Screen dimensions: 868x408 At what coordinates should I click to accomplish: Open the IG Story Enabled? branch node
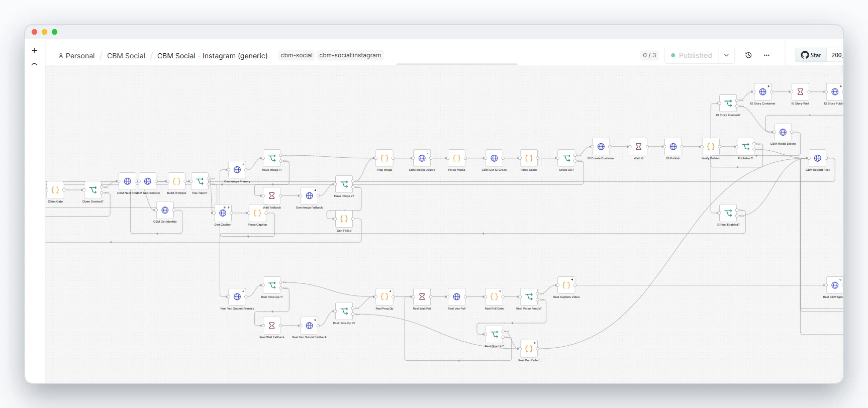click(x=728, y=104)
